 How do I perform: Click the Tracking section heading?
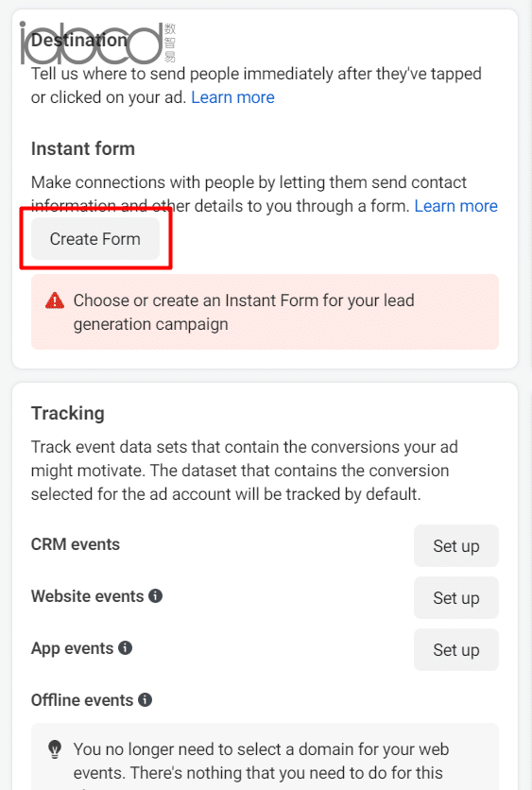click(68, 413)
